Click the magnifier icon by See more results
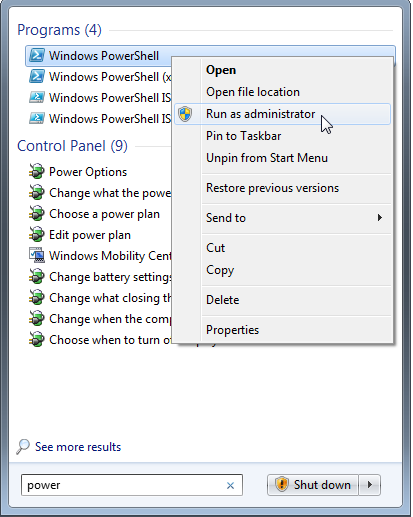Viewport: 413px width, 517px height. [23, 447]
